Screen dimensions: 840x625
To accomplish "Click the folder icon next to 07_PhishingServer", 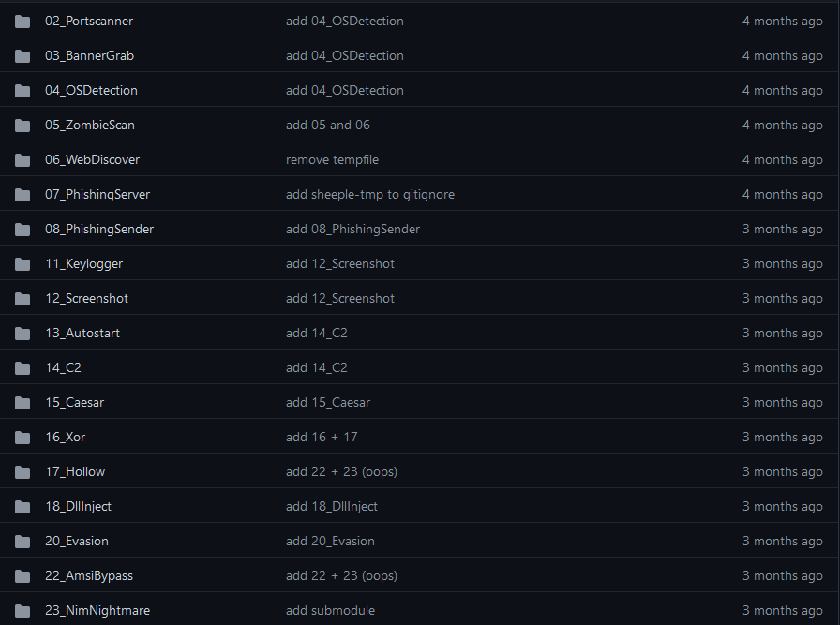I will point(22,194).
